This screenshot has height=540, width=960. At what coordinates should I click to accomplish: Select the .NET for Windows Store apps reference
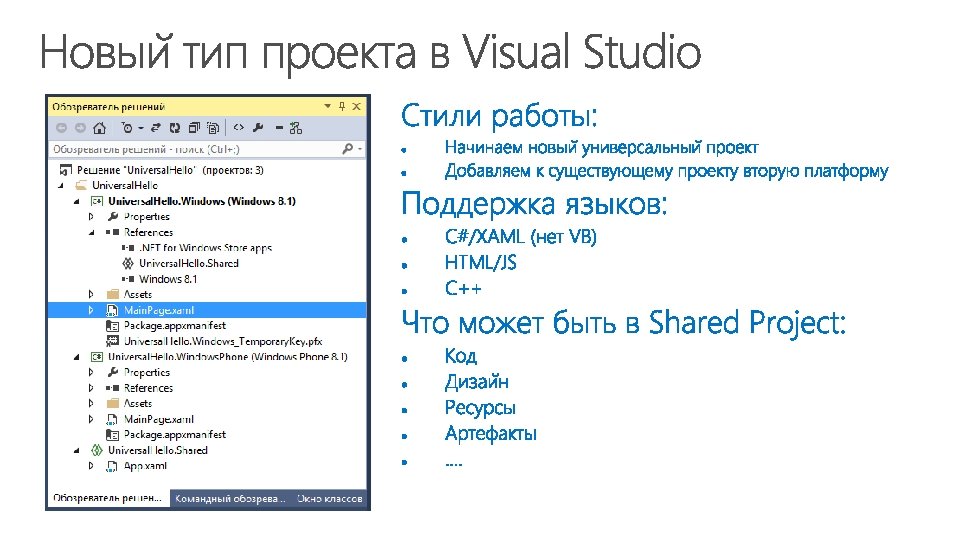point(205,248)
